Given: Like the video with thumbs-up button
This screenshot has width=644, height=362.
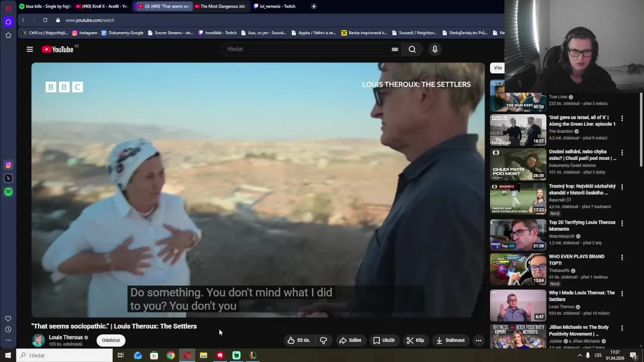Looking at the screenshot, I should (298, 340).
